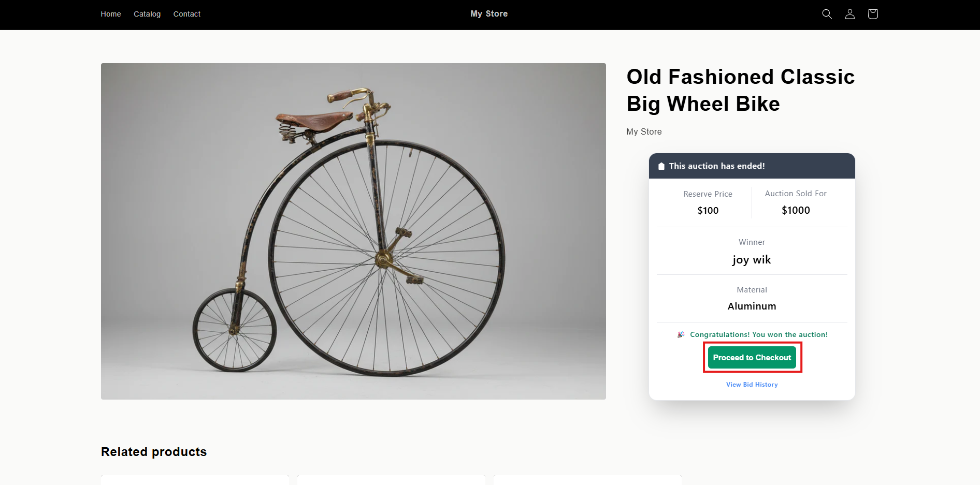Click the 'This auction has ended!' text

(x=717, y=166)
